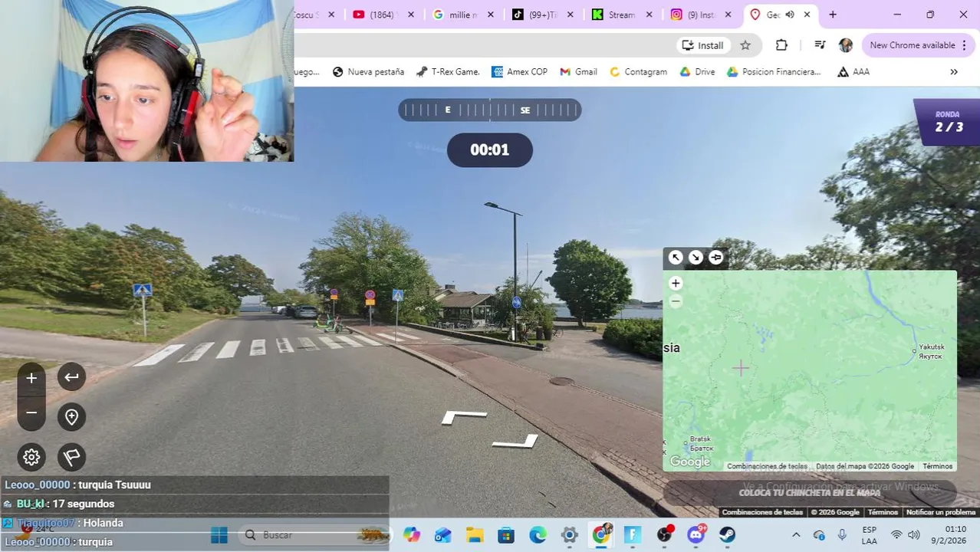Bookmark this page with the star
Image resolution: width=980 pixels, height=552 pixels.
point(745,45)
